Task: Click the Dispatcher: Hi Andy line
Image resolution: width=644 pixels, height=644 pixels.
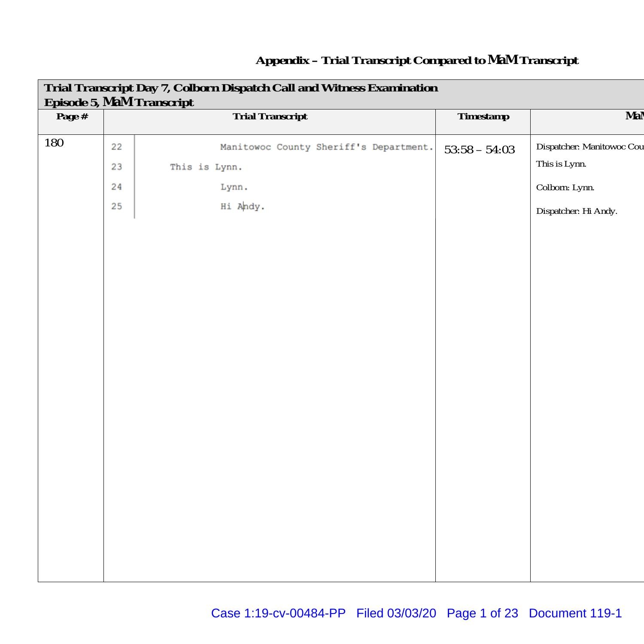Action: point(577,211)
